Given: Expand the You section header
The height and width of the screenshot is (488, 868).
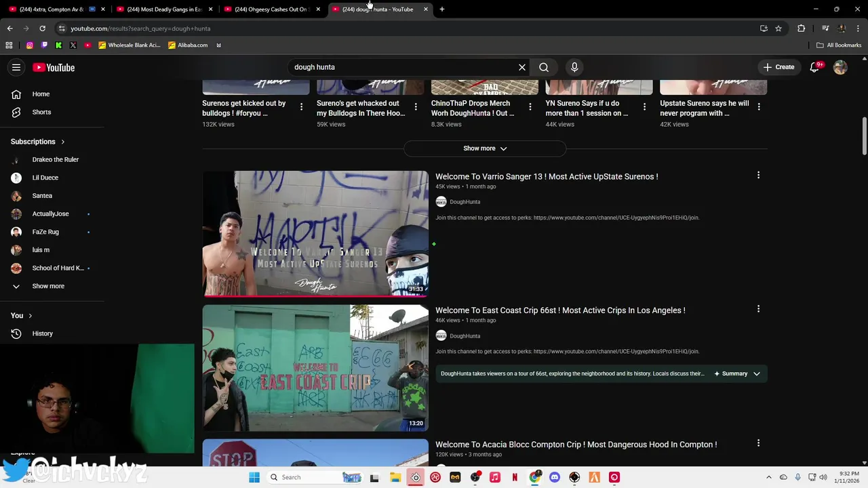Looking at the screenshot, I should pyautogui.click(x=21, y=315).
